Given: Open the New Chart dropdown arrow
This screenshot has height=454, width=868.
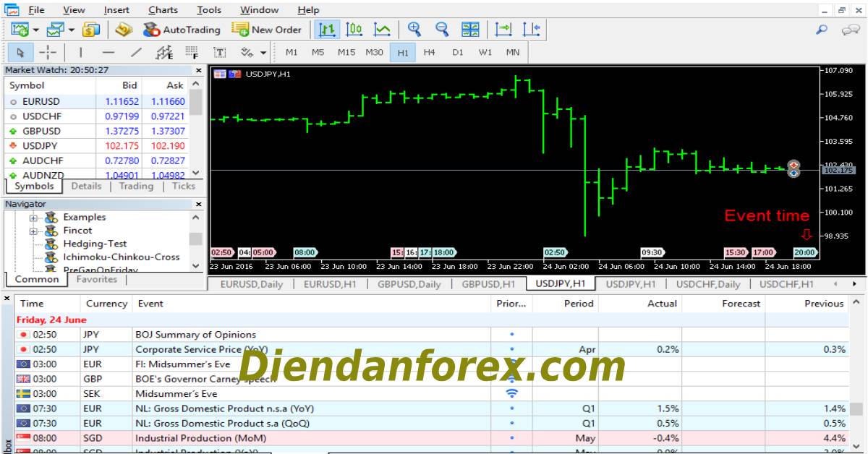Looking at the screenshot, I should tap(36, 30).
